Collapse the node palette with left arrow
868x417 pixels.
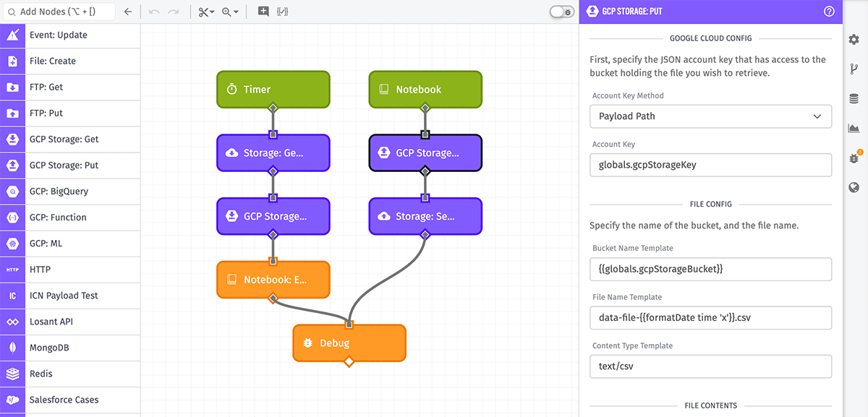coord(128,12)
